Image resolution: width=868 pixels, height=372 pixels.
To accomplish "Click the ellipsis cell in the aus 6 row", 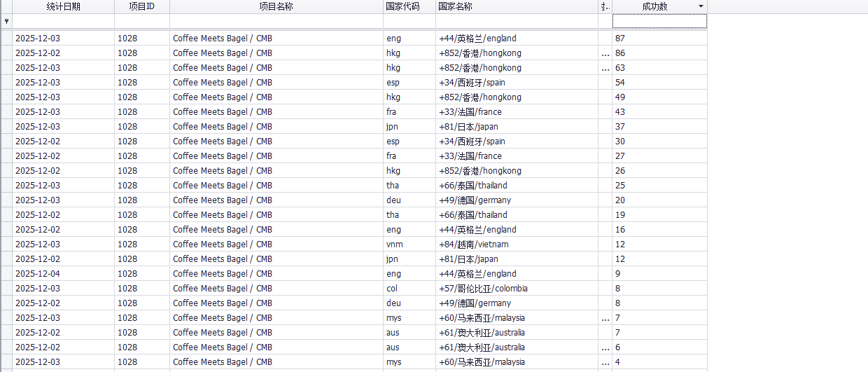I will coord(605,347).
